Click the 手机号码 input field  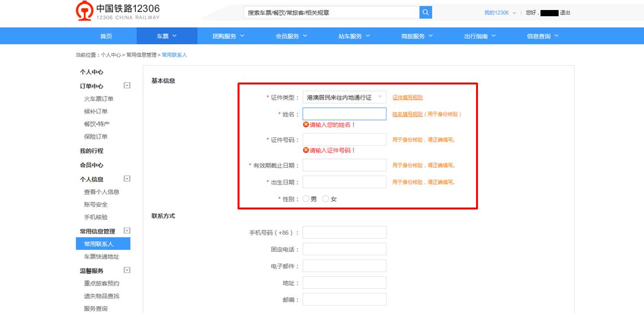click(x=344, y=232)
